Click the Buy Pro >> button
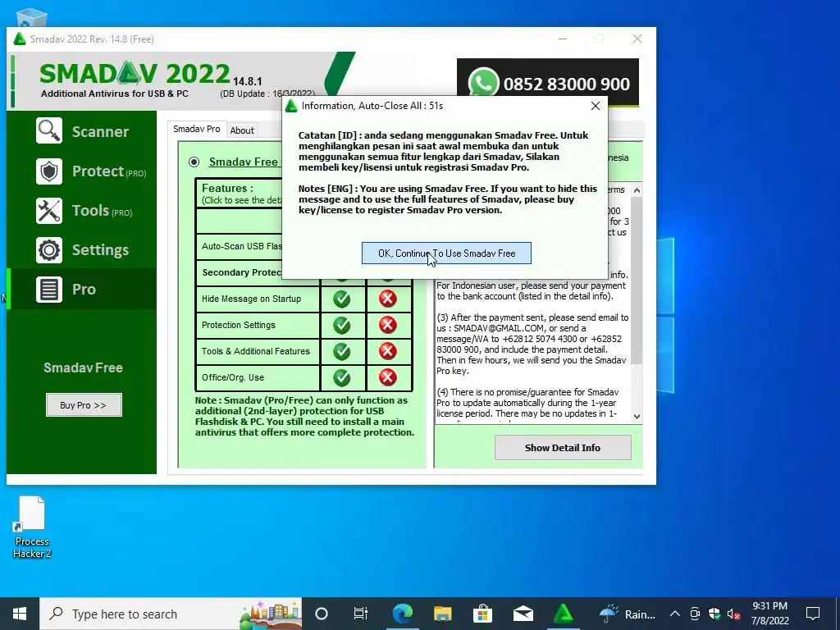This screenshot has height=630, width=840. point(84,405)
